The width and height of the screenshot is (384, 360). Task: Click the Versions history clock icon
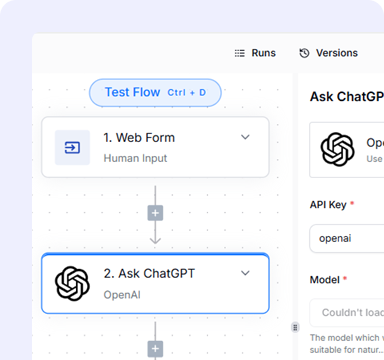[304, 53]
